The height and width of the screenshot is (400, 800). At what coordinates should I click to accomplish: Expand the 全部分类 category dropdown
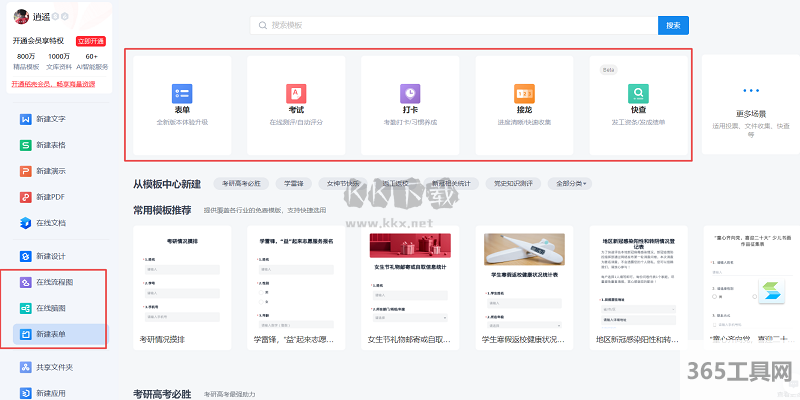570,183
